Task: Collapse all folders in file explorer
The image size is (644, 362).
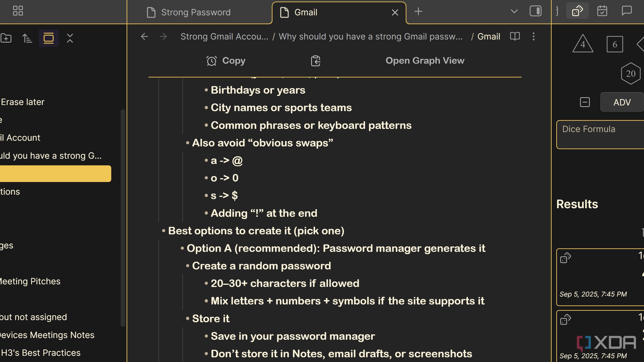Action: click(70, 38)
